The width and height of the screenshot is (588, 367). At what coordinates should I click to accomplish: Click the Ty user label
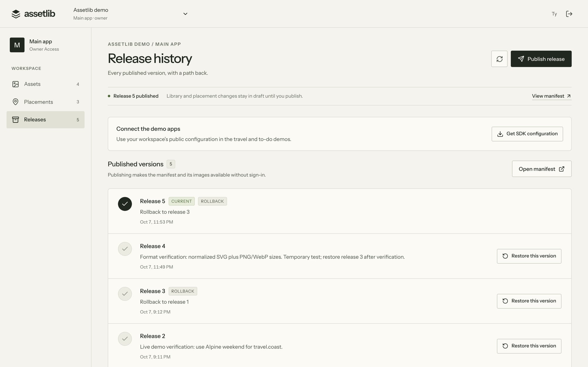tap(554, 14)
